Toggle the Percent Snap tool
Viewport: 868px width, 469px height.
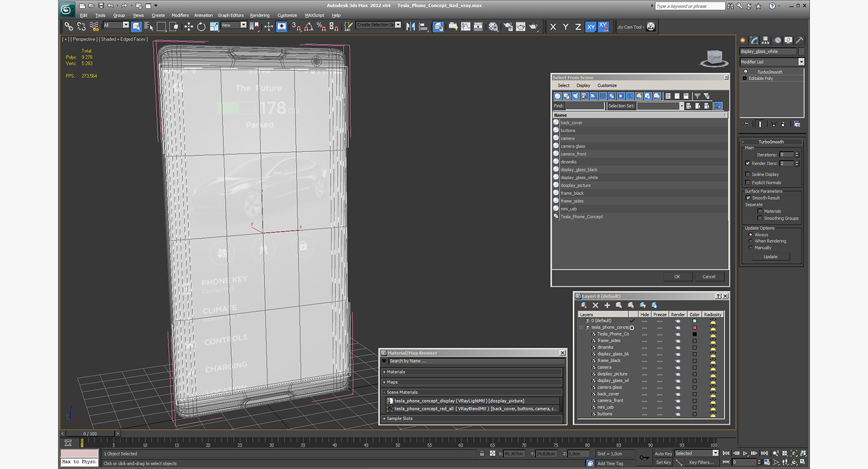pyautogui.click(x=321, y=26)
